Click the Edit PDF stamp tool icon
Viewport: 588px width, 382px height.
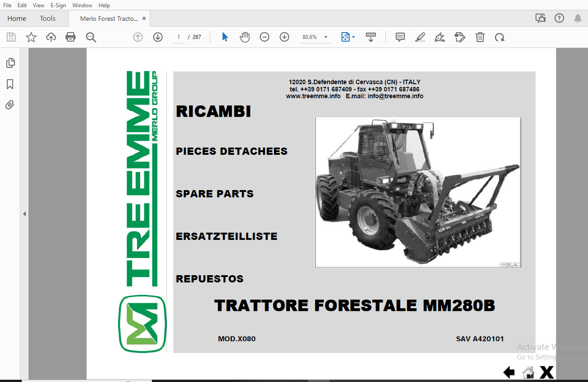(460, 37)
